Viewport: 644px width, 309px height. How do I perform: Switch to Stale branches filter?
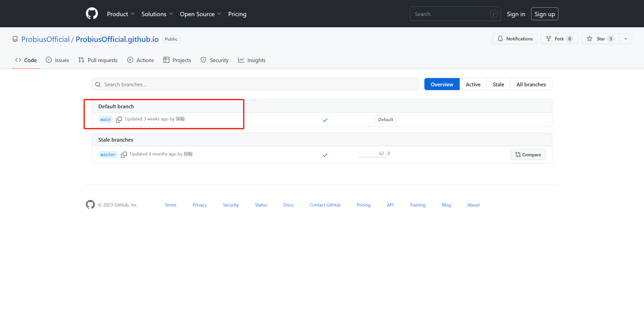pos(498,84)
